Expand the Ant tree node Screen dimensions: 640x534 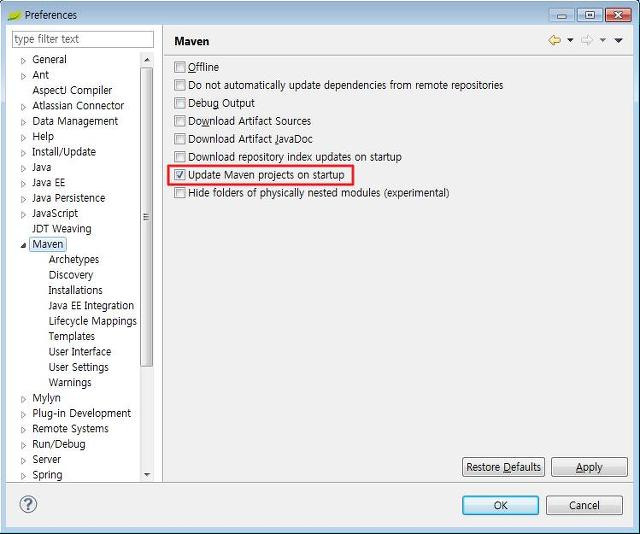[23, 76]
